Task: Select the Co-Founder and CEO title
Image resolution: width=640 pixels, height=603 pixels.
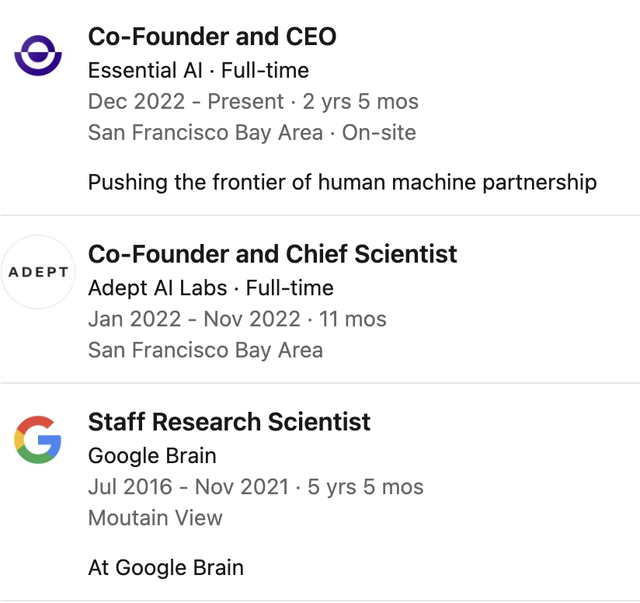Action: point(212,37)
